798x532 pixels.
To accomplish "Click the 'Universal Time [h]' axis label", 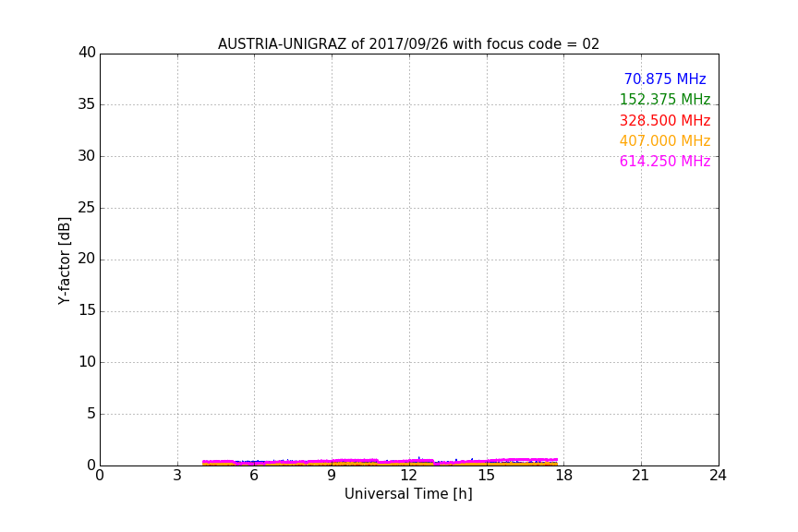I will tap(408, 494).
